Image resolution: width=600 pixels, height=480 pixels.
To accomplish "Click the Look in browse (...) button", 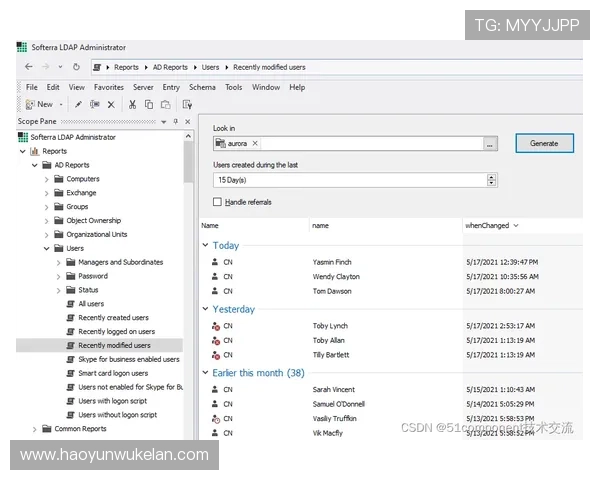I will coord(490,144).
